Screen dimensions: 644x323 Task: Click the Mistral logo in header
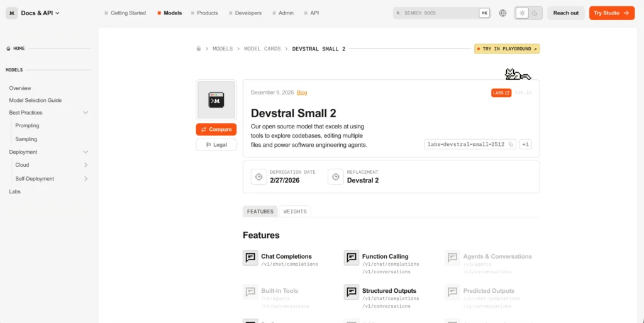[x=11, y=13]
